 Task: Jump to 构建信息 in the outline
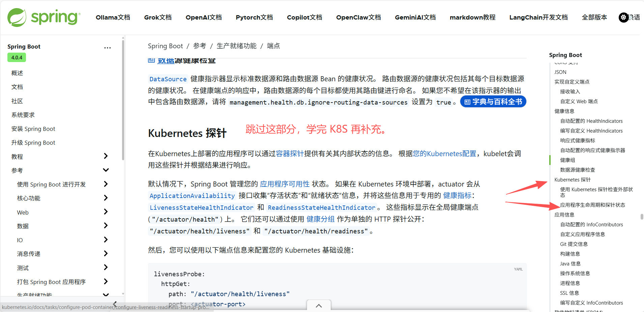pyautogui.click(x=570, y=254)
